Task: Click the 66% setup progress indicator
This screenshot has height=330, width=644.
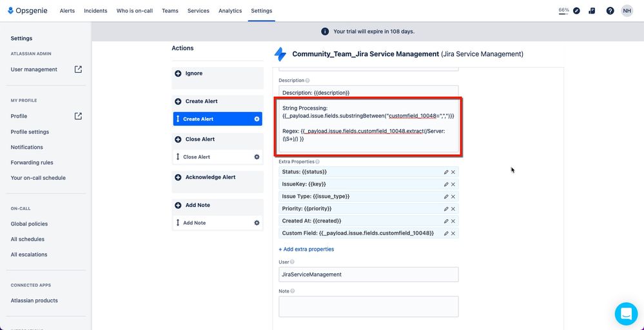Action: [563, 11]
